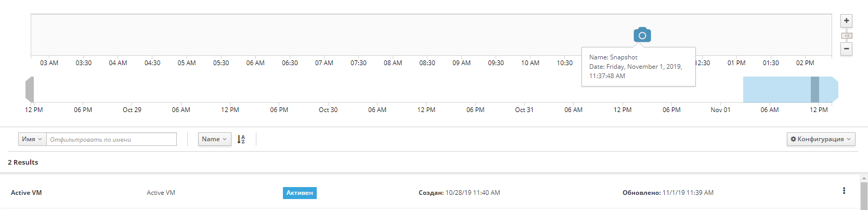868x210 pixels.
Task: Click the gear icon in Конфигурация button
Action: click(x=793, y=139)
